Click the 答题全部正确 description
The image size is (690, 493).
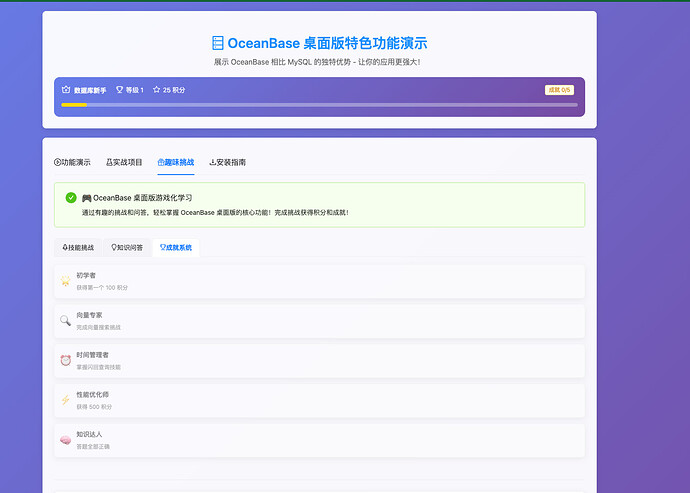click(93, 446)
